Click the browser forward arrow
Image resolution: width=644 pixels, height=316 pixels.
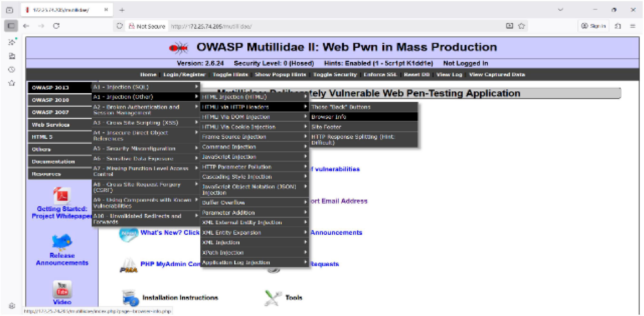(41, 26)
